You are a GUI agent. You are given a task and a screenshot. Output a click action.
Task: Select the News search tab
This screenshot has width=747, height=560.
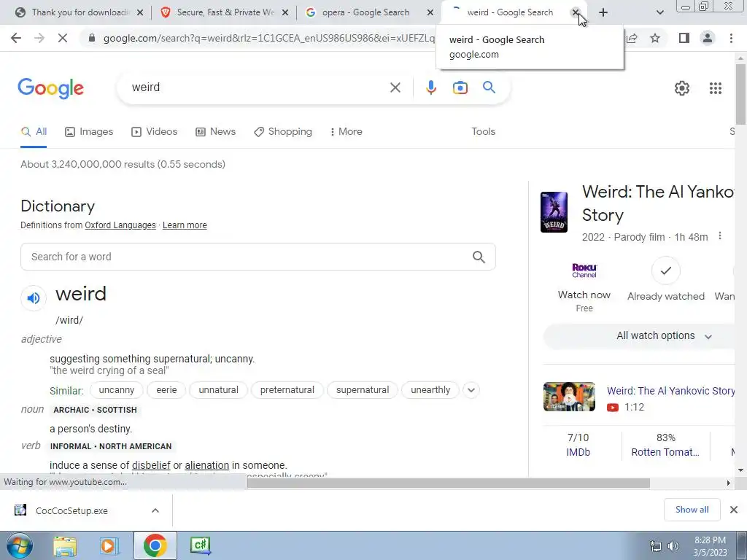coord(216,131)
